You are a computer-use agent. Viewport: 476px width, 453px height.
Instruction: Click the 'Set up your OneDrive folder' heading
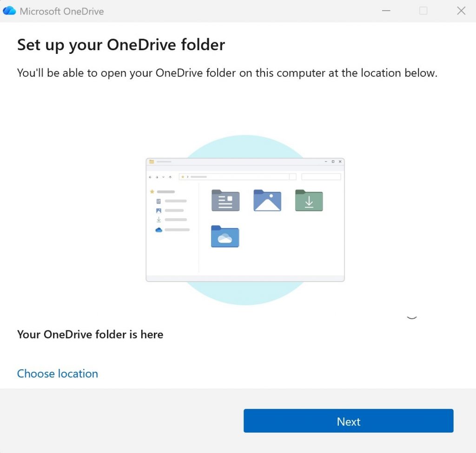point(121,45)
